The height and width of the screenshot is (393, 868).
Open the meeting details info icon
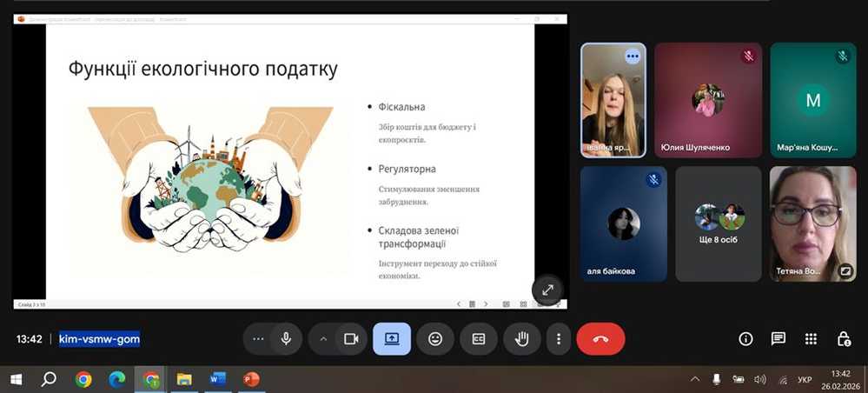(745, 339)
